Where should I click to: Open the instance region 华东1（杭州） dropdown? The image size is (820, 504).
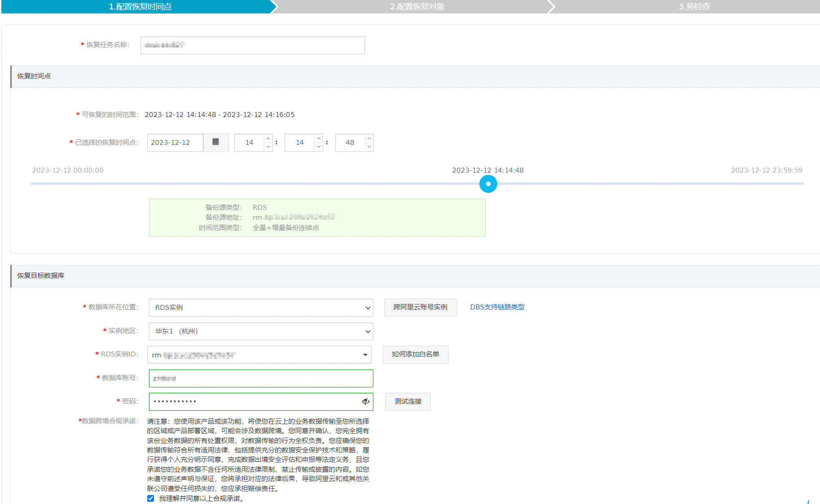pyautogui.click(x=261, y=331)
